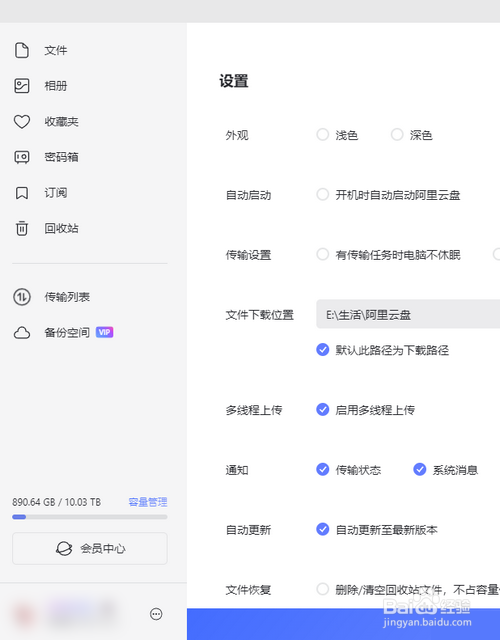Turn off 自动更新至最新版本
This screenshot has height=640, width=500.
tap(322, 529)
